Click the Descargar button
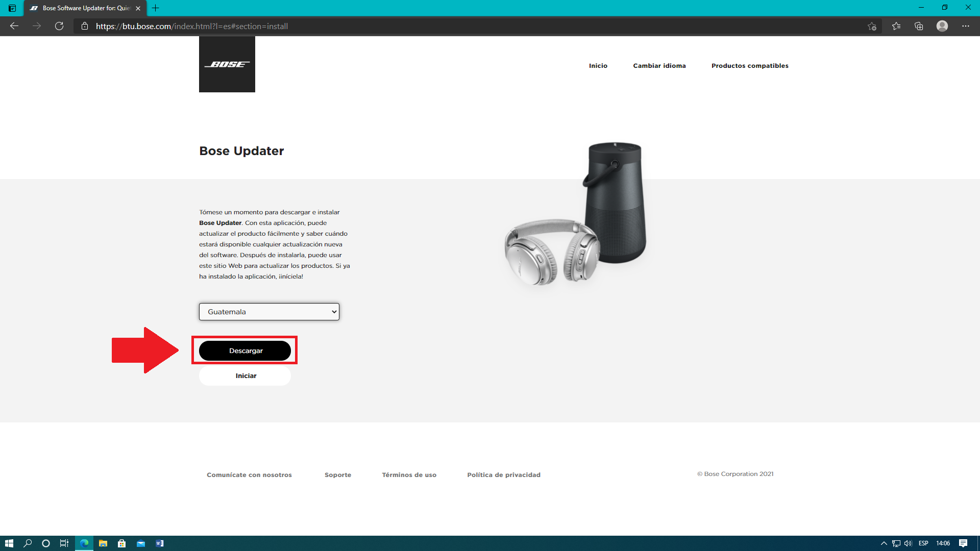Viewport: 980px width, 551px height. click(x=245, y=351)
